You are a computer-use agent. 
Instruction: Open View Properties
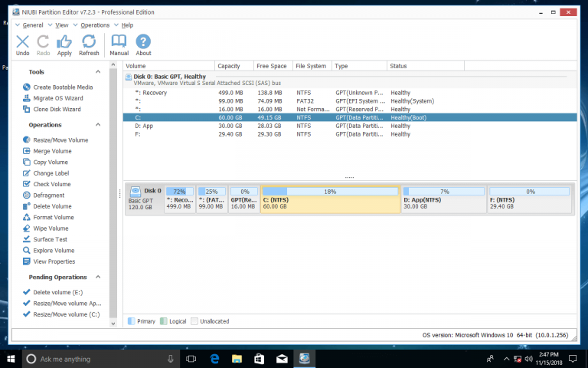(49, 261)
